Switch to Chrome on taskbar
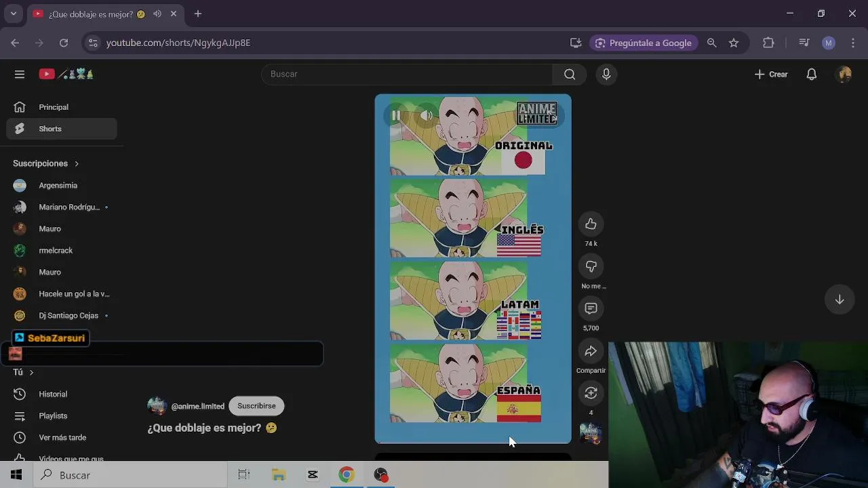The image size is (868, 488). point(347,475)
